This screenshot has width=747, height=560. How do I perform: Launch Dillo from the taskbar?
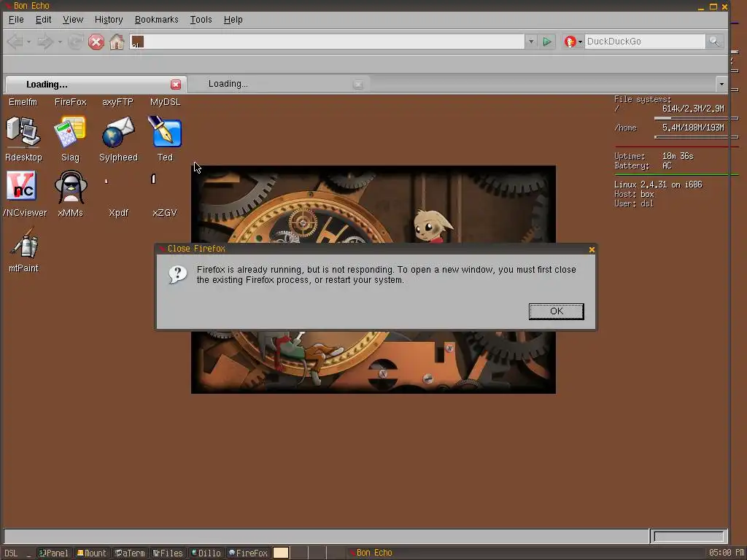[x=206, y=553]
